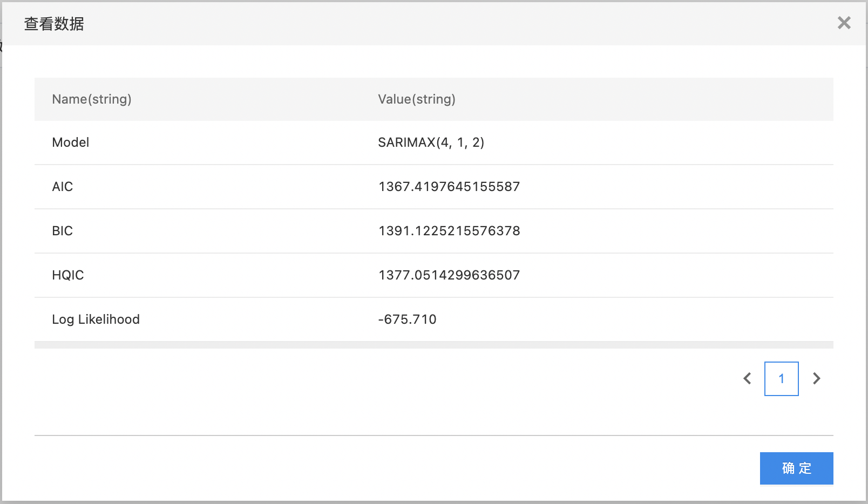The image size is (868, 504).
Task: Select the Log Likelihood row label
Action: (x=96, y=319)
